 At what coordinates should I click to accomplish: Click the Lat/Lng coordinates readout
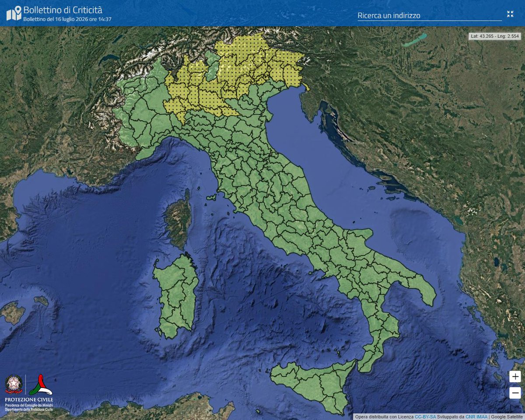(x=495, y=36)
